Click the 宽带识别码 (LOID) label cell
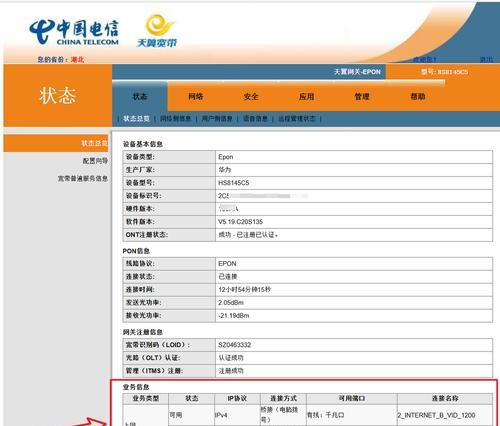Image resolution: width=500 pixels, height=426 pixels. (x=169, y=345)
